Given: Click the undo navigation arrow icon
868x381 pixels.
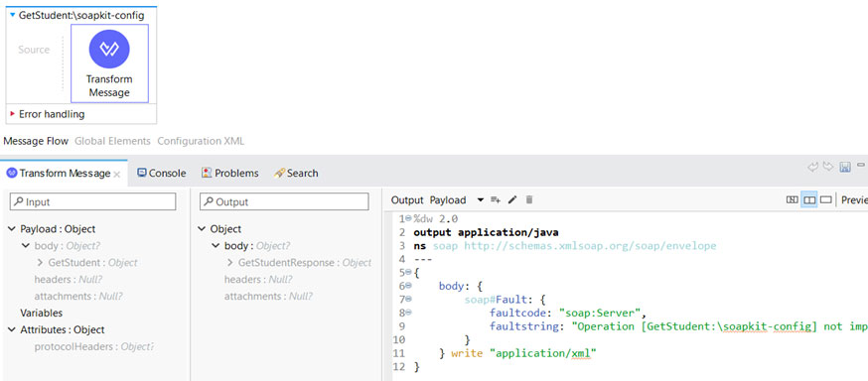Looking at the screenshot, I should click(x=812, y=167).
